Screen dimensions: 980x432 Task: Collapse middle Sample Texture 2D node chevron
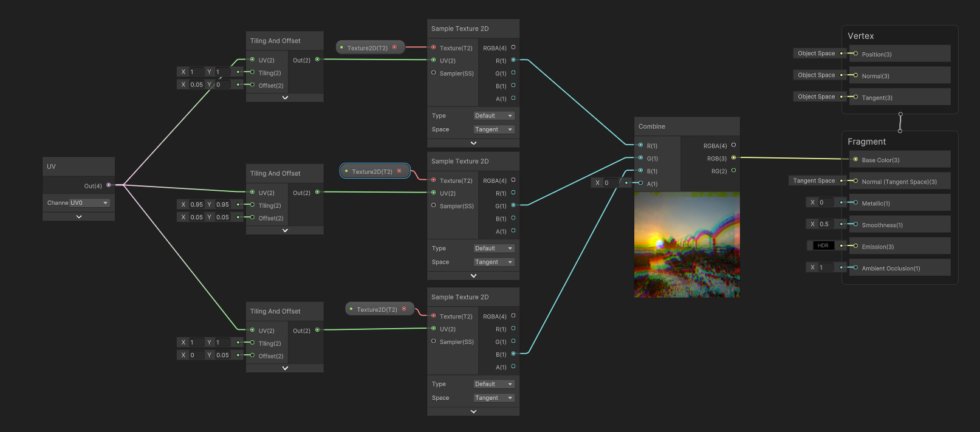point(473,276)
